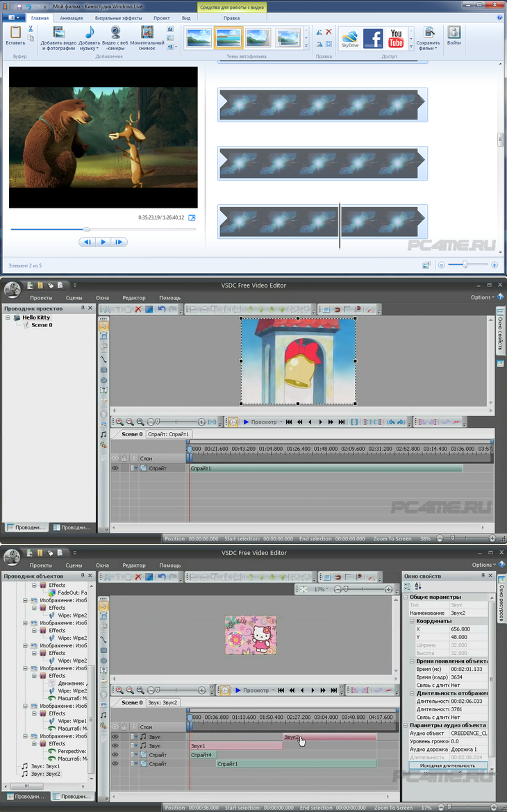
Task: Pin the Проводник объектов panel
Action: click(x=83, y=576)
